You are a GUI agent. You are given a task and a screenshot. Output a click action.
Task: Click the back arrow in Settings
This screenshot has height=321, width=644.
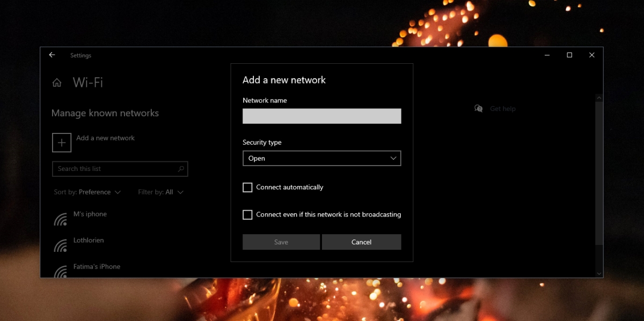[x=52, y=55]
